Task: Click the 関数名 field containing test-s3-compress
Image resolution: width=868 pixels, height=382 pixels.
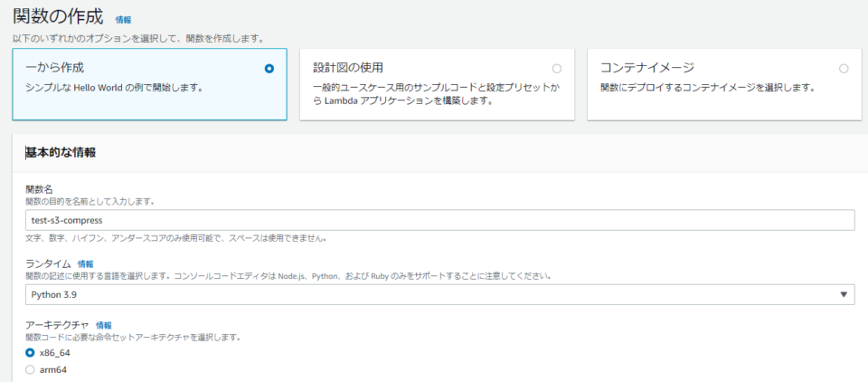Action: click(x=440, y=221)
